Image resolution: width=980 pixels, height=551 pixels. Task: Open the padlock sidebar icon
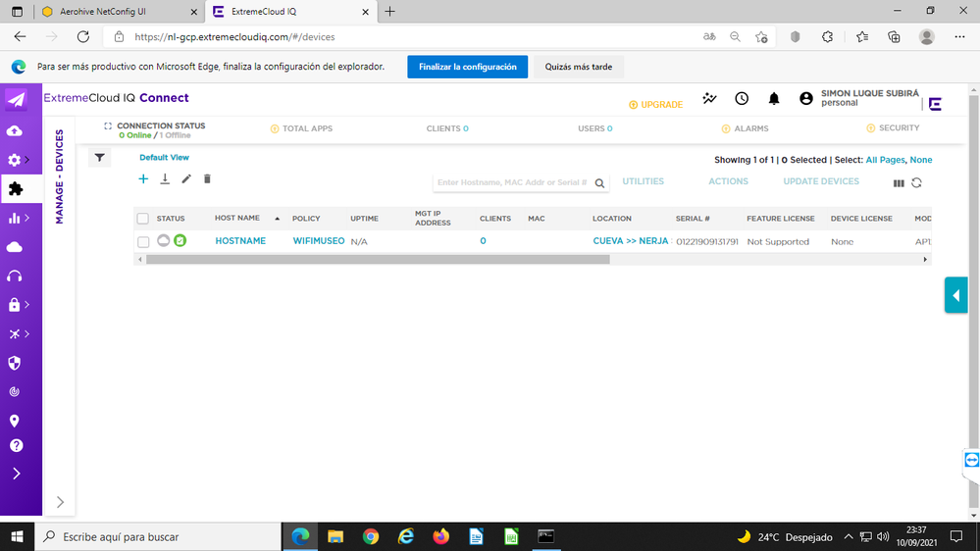(x=14, y=304)
